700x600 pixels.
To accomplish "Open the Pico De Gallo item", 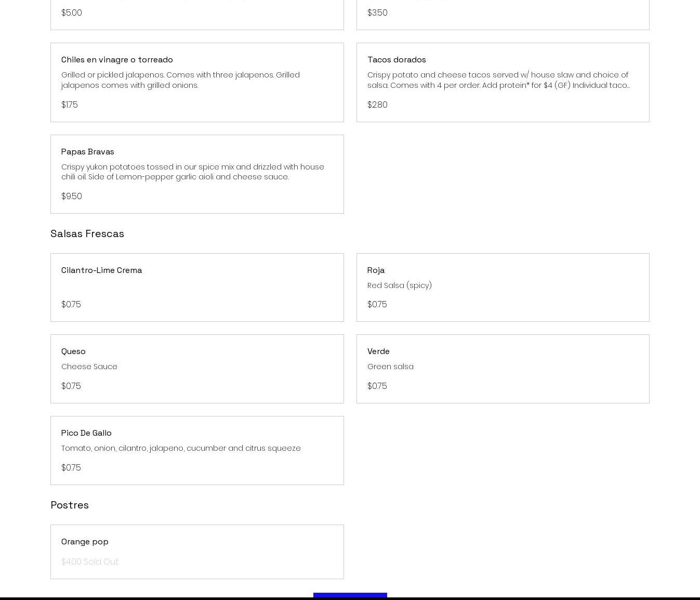I will (x=86, y=433).
